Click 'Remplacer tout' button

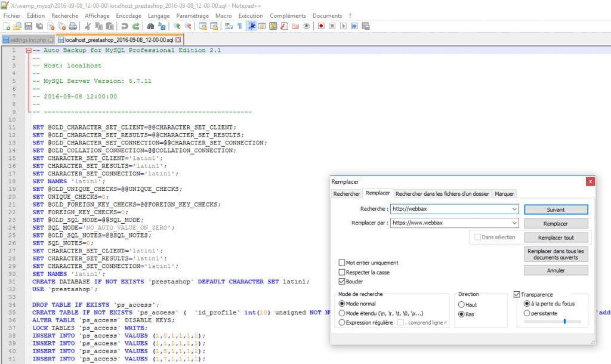[x=556, y=237]
